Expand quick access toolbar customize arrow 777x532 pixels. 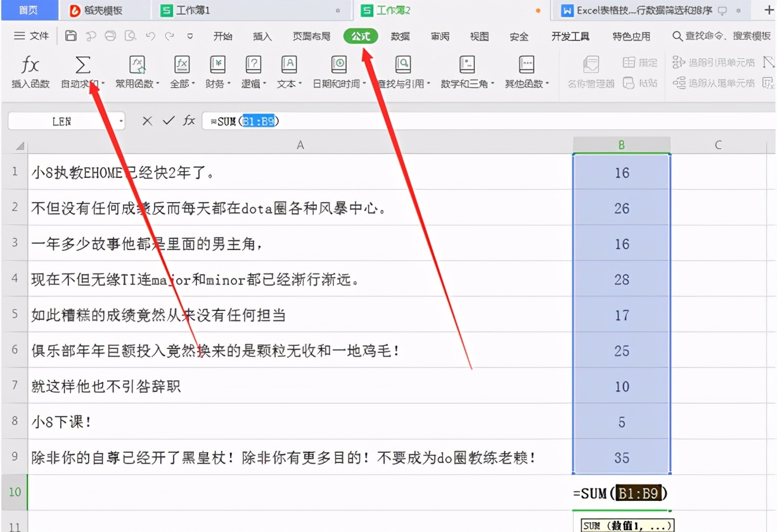pos(189,36)
